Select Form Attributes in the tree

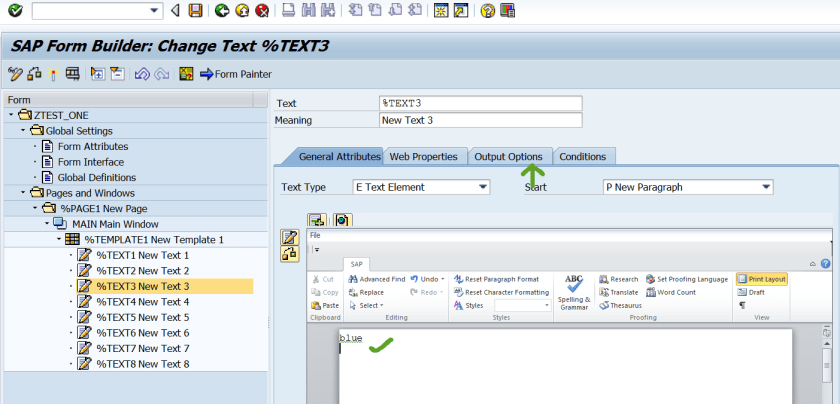[x=93, y=146]
